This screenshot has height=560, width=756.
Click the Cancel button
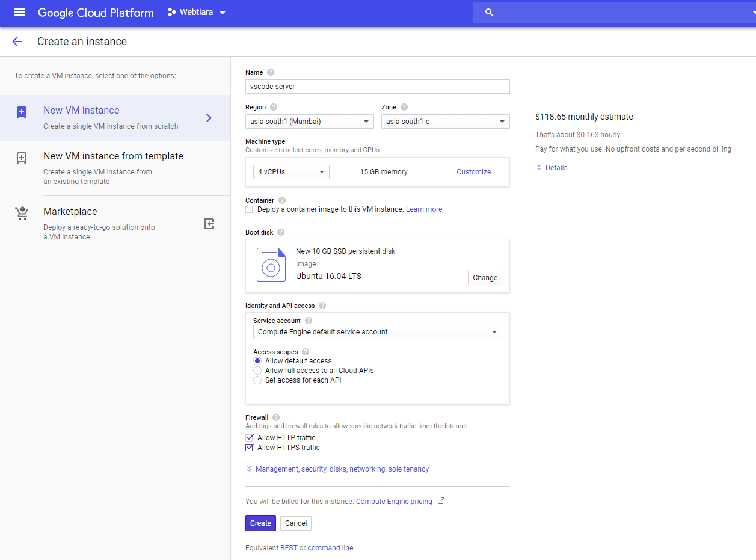(296, 523)
